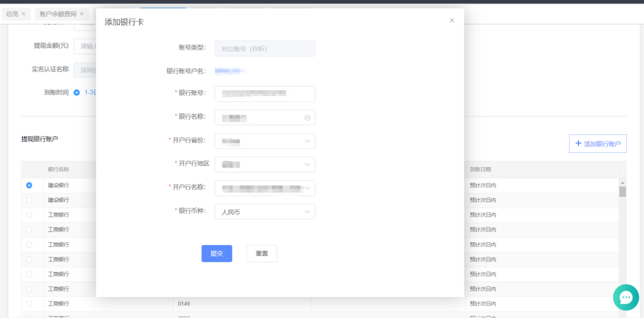Click the 银行名称 column header
The height and width of the screenshot is (318, 644).
tap(58, 169)
